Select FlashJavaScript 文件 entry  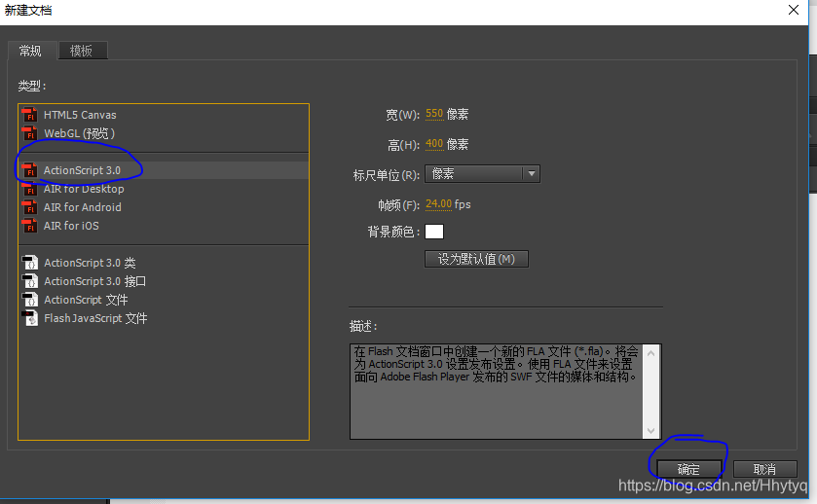pos(164,318)
